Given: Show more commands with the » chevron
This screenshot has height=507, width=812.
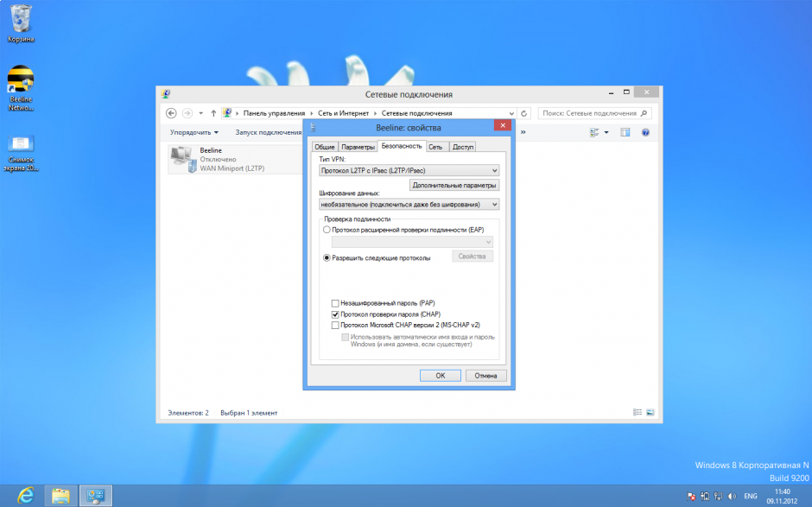Looking at the screenshot, I should pos(523,132).
